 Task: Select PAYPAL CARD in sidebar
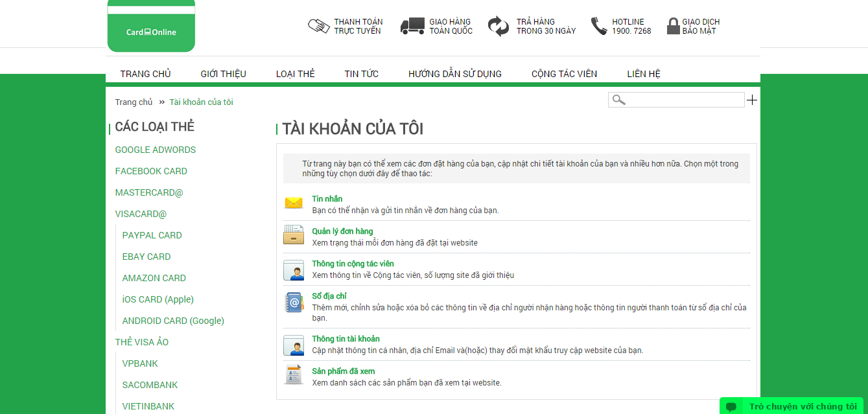[152, 235]
